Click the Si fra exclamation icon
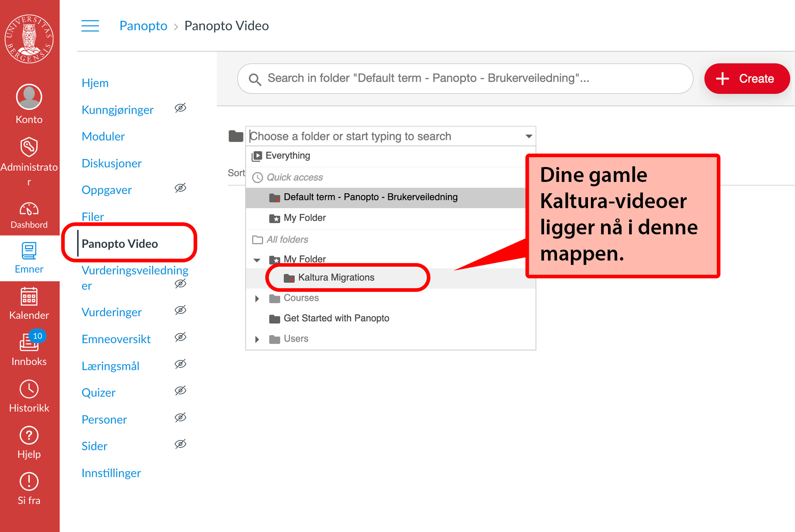795x532 pixels. click(29, 482)
